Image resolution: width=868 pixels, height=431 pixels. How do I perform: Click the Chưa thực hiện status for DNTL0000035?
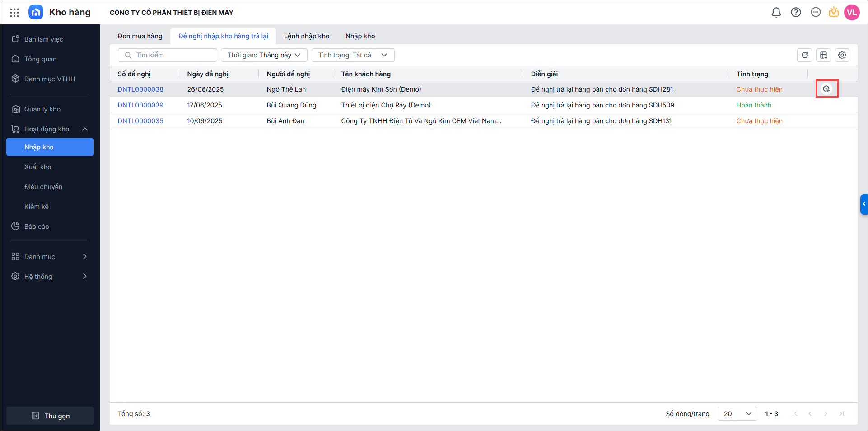[759, 121]
